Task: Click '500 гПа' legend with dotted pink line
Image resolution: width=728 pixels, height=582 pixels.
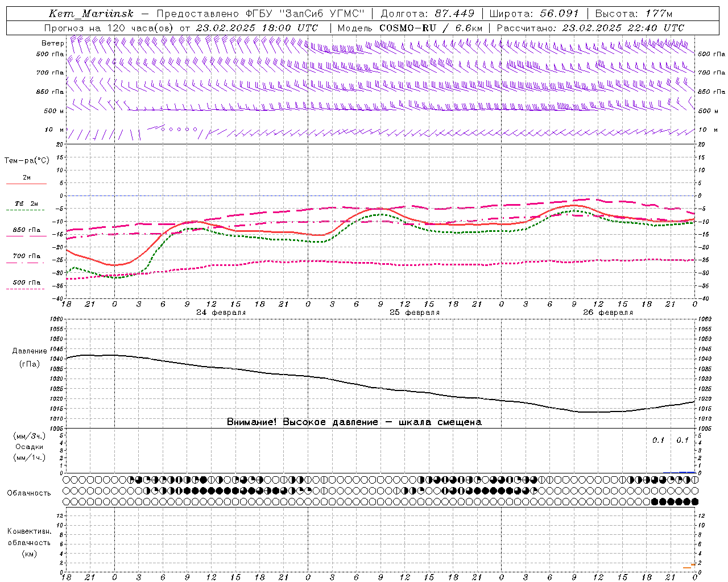Action: (26, 282)
